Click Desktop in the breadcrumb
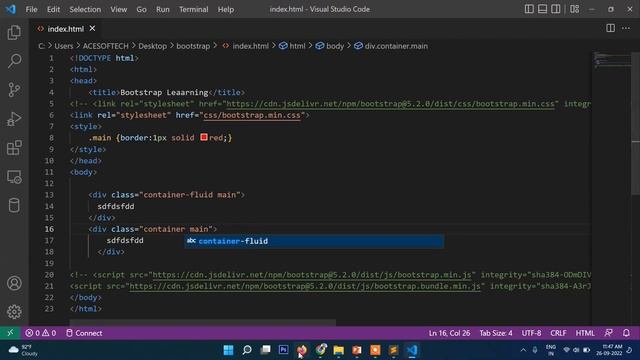640x360 pixels. pyautogui.click(x=152, y=46)
